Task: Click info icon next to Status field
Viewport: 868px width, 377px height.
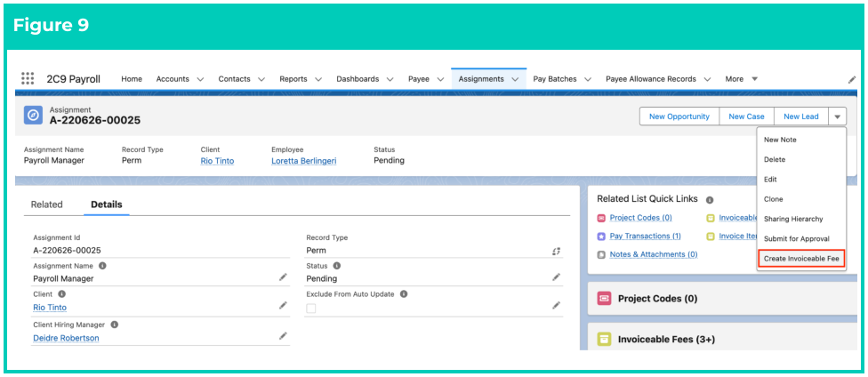Action: point(337,266)
